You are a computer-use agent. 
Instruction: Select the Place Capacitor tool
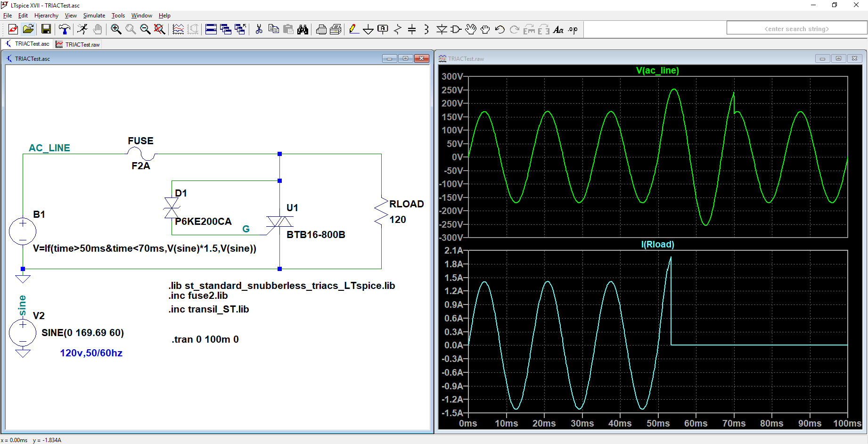[x=412, y=29]
